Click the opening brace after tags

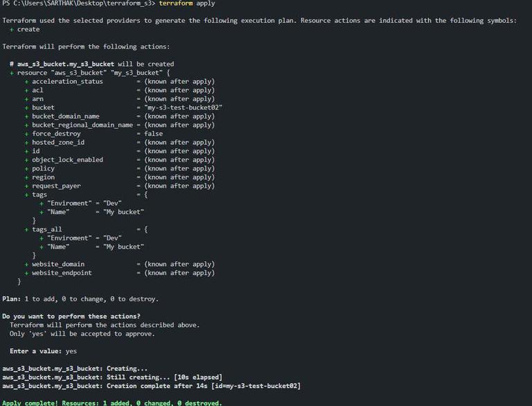tap(146, 195)
